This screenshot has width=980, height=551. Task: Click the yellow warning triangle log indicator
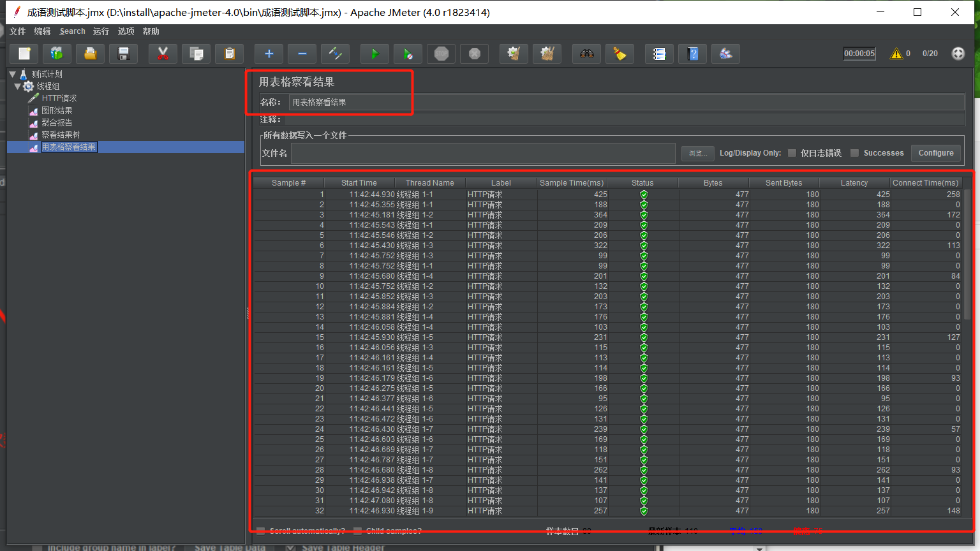tap(896, 54)
